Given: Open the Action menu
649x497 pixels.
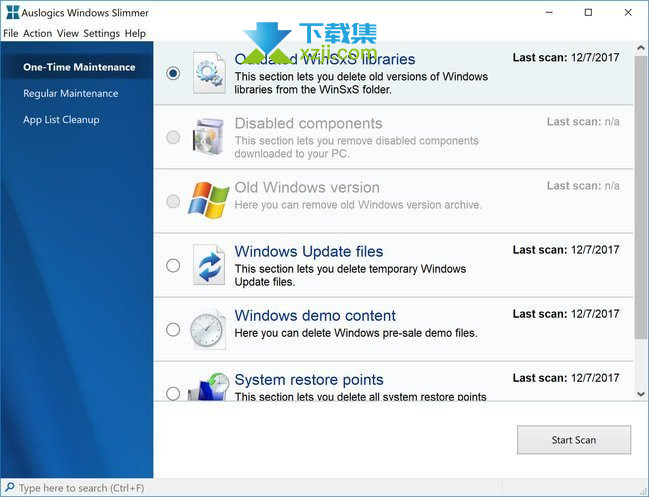Looking at the screenshot, I should coord(38,34).
